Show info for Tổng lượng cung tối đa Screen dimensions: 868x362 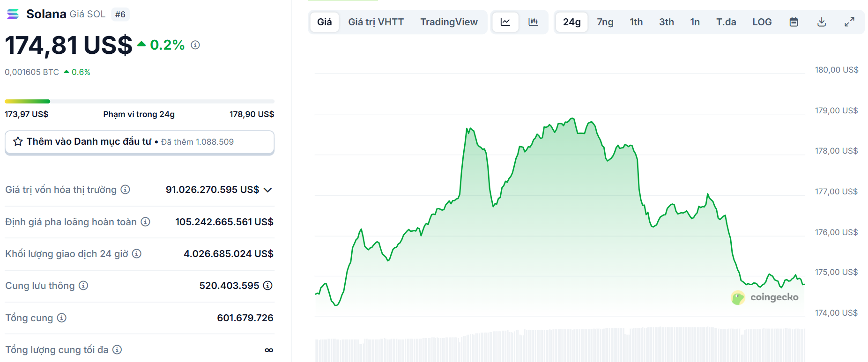pos(117,349)
